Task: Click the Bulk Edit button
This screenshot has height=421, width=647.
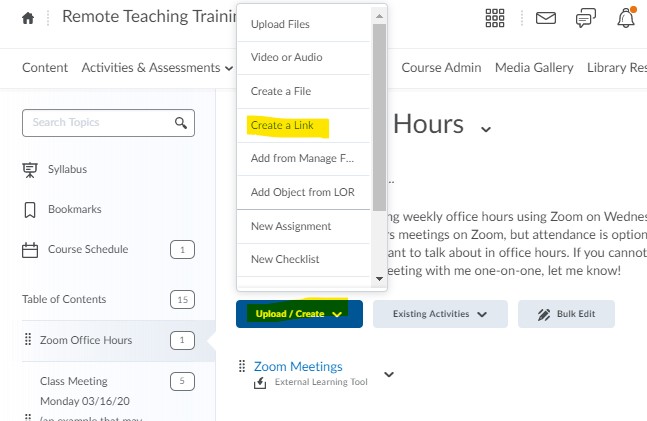Action: 565,314
